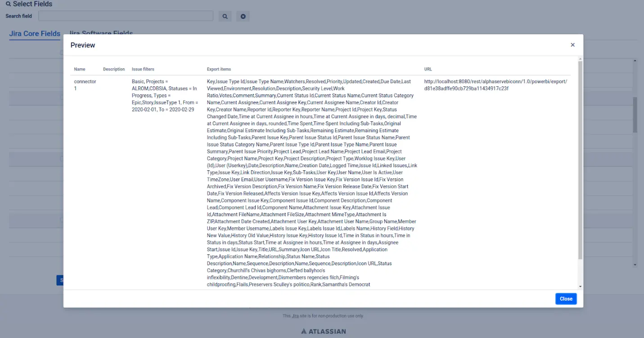Screen dimensions: 644x338
Task: Click the Name column header
Action: click(80, 69)
